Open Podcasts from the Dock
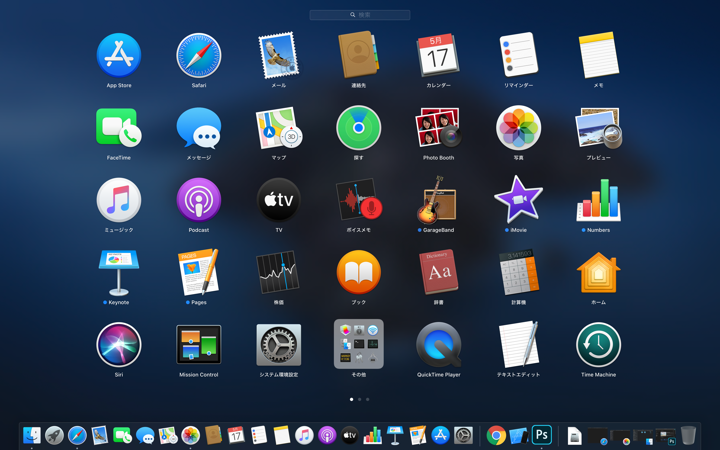Screen dimensions: 720x450 (327, 435)
